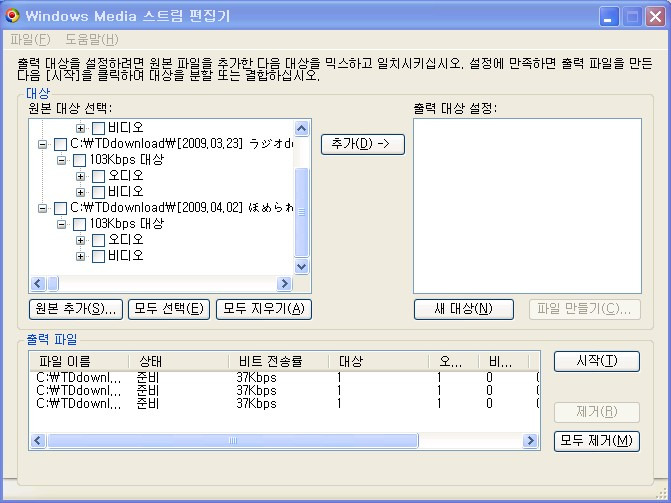Tick the checkbox for the 2009.04.02 ほめられ file
The width and height of the screenshot is (671, 503).
tap(60, 208)
